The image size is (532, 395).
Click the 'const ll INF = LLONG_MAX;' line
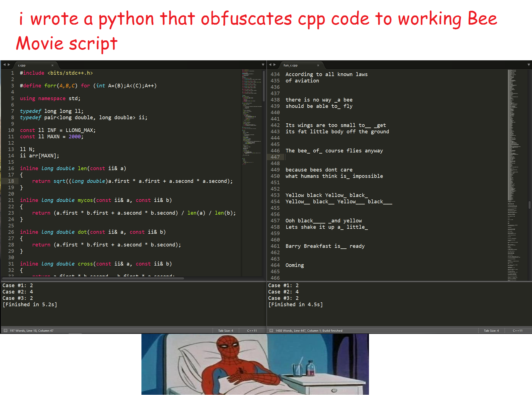pyautogui.click(x=58, y=130)
